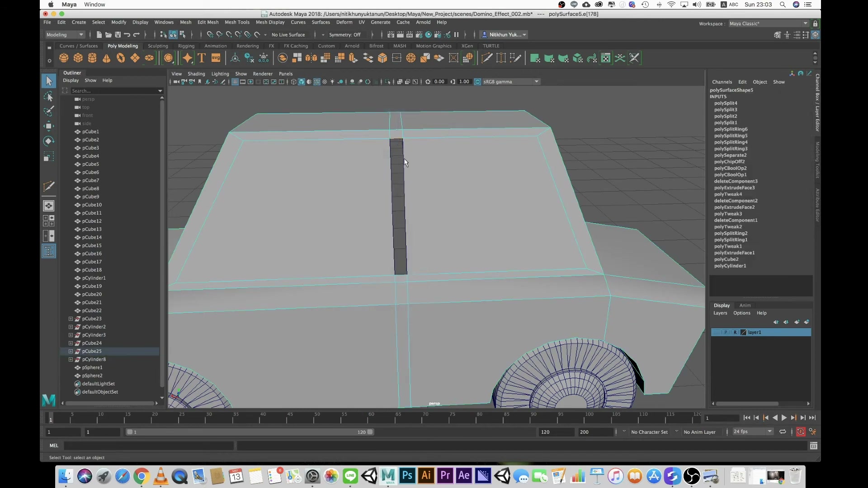Open Chrome from the dock
This screenshot has width=868, height=488.
pos(142,476)
